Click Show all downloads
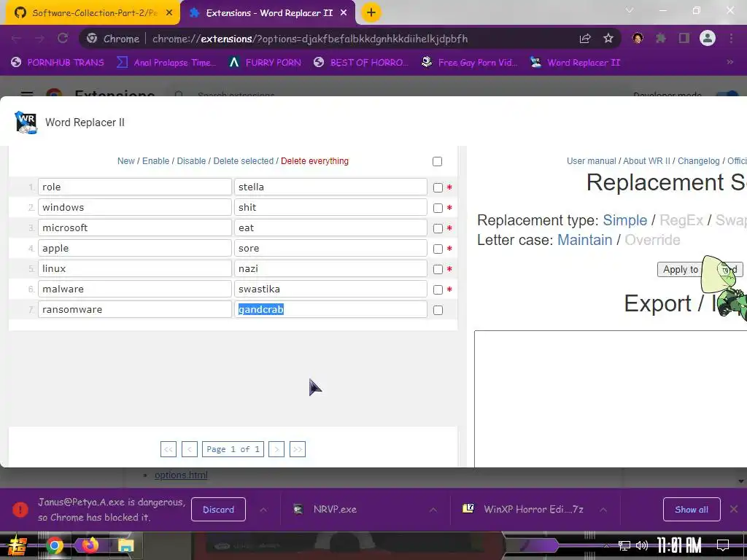The image size is (747, 560). [692, 510]
